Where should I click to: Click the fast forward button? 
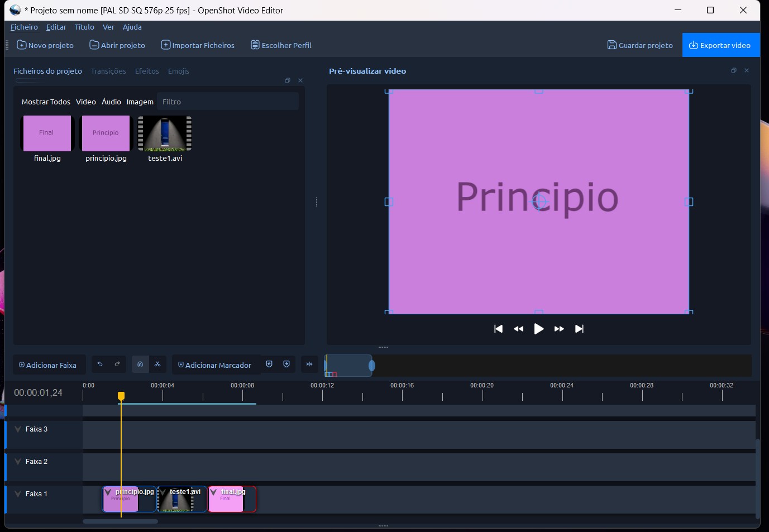click(x=559, y=329)
